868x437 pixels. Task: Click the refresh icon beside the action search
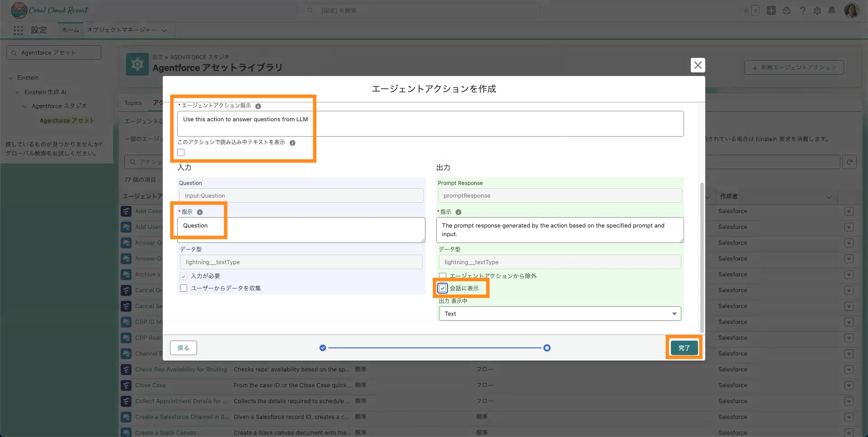(x=849, y=162)
